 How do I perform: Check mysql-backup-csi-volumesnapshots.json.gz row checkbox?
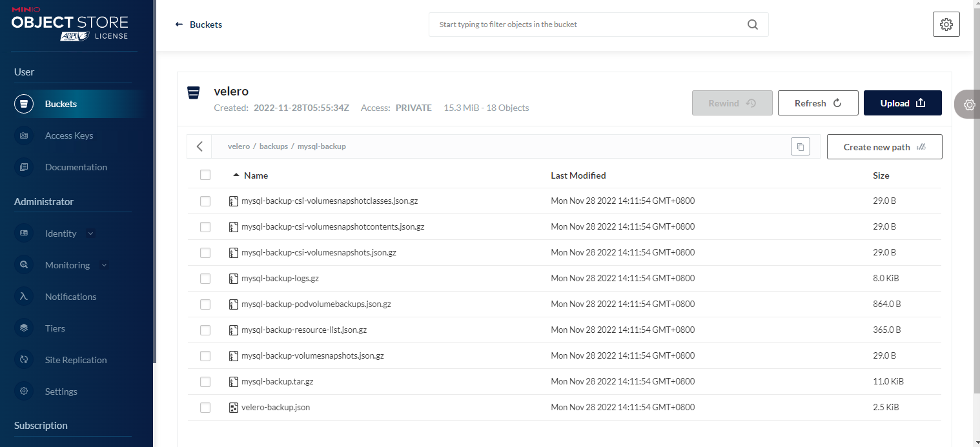(205, 253)
